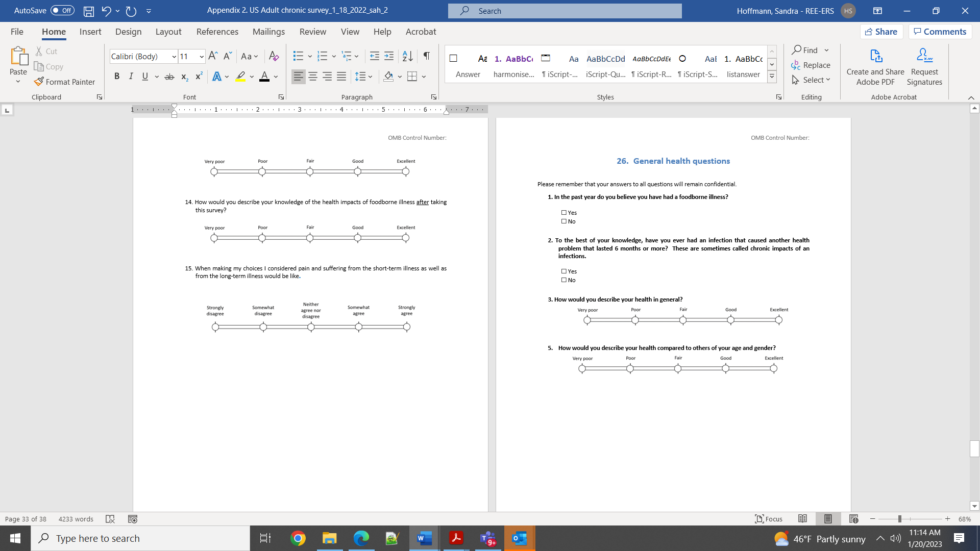Image resolution: width=980 pixels, height=551 pixels.
Task: Check the No box under chronic infection question
Action: pos(564,280)
